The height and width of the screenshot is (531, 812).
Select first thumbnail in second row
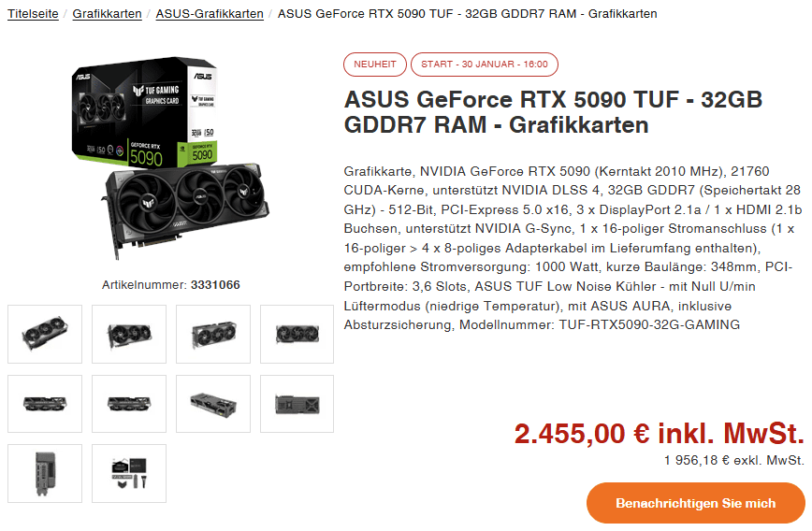[45, 404]
